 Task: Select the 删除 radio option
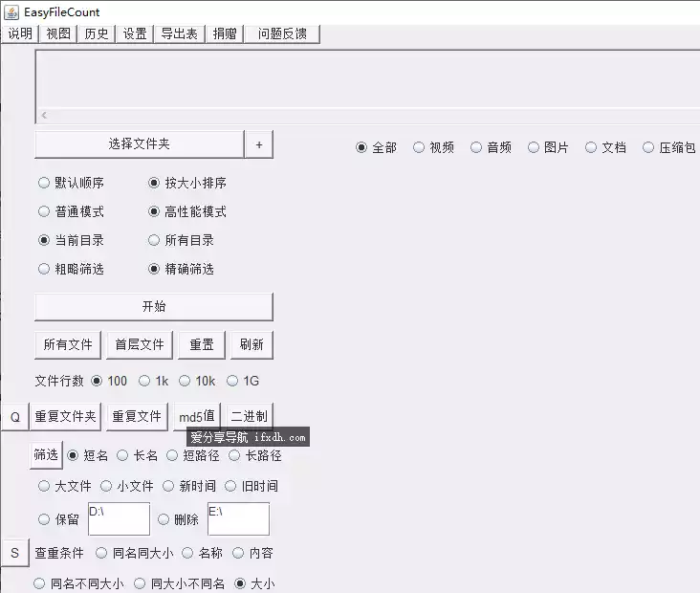[179, 519]
